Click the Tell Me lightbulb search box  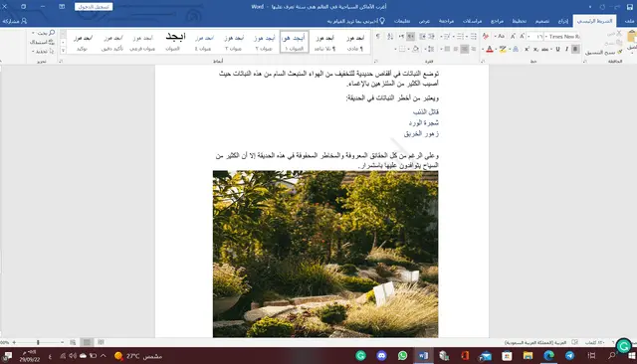pyautogui.click(x=356, y=21)
